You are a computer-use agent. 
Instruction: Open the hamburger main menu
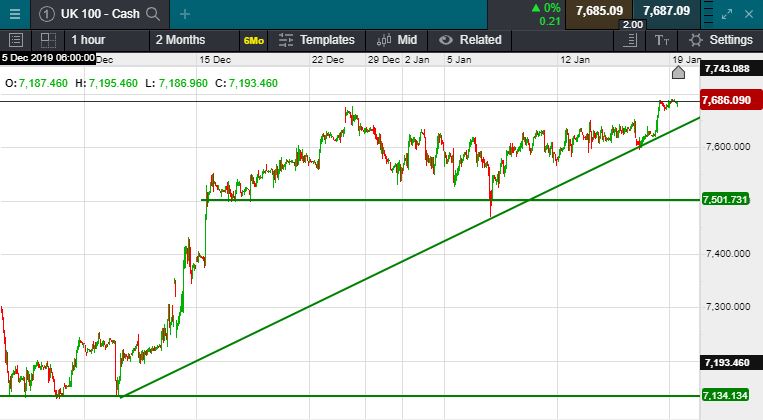click(15, 13)
